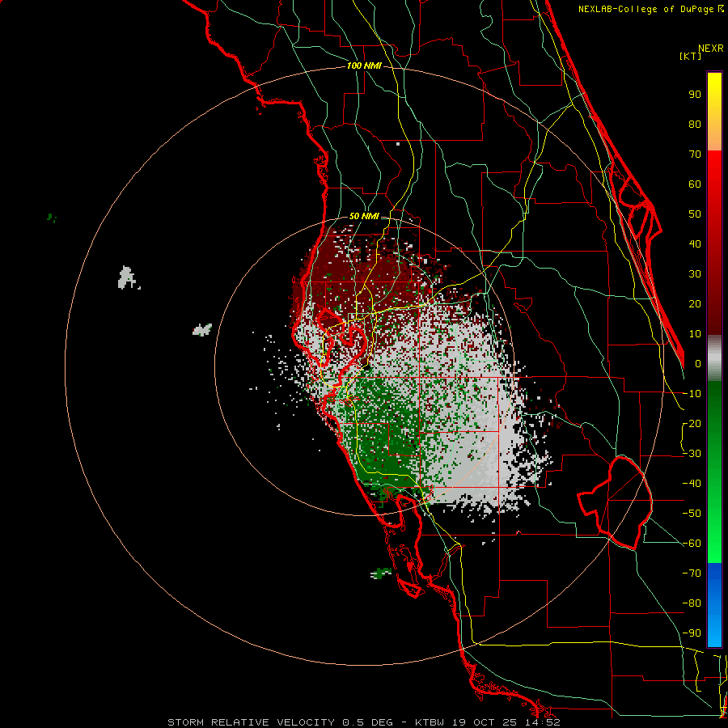
Task: Select the 50 NMI range ring label
Action: tap(364, 216)
